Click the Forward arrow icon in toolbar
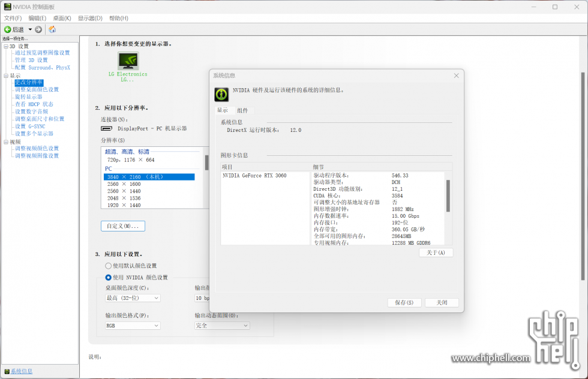This screenshot has height=379, width=588. (x=38, y=29)
